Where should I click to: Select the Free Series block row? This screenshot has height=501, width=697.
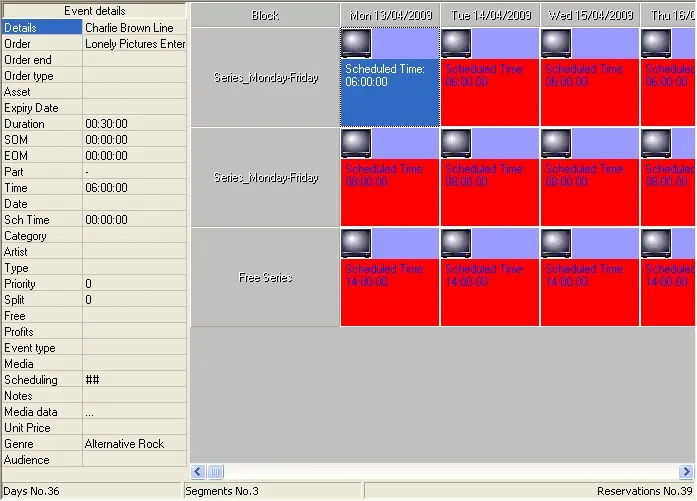click(265, 277)
